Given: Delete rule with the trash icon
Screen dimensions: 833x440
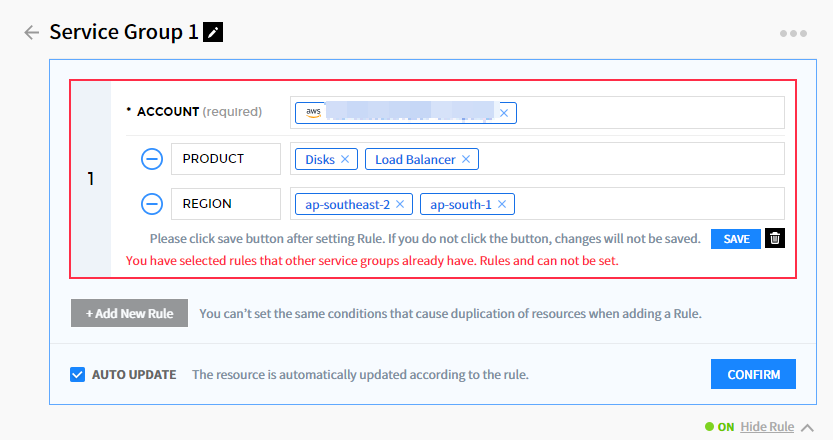Looking at the screenshot, I should (775, 239).
